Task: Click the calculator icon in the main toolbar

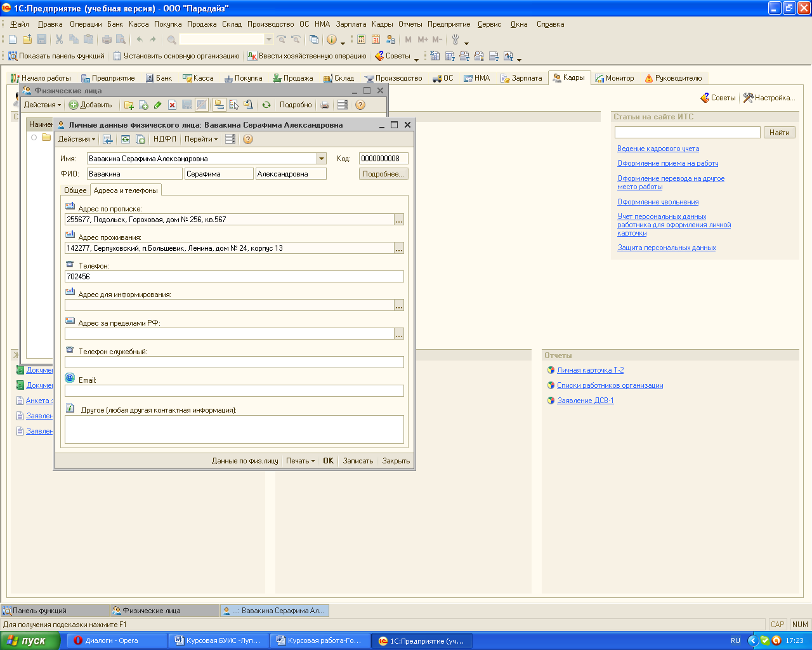Action: (361, 39)
